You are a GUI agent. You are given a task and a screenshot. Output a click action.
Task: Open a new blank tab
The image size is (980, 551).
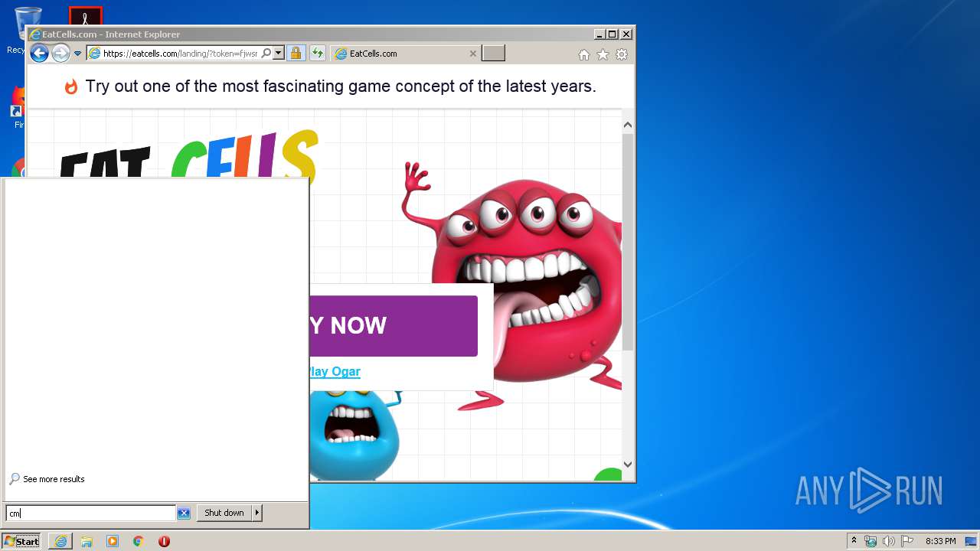[x=493, y=53]
